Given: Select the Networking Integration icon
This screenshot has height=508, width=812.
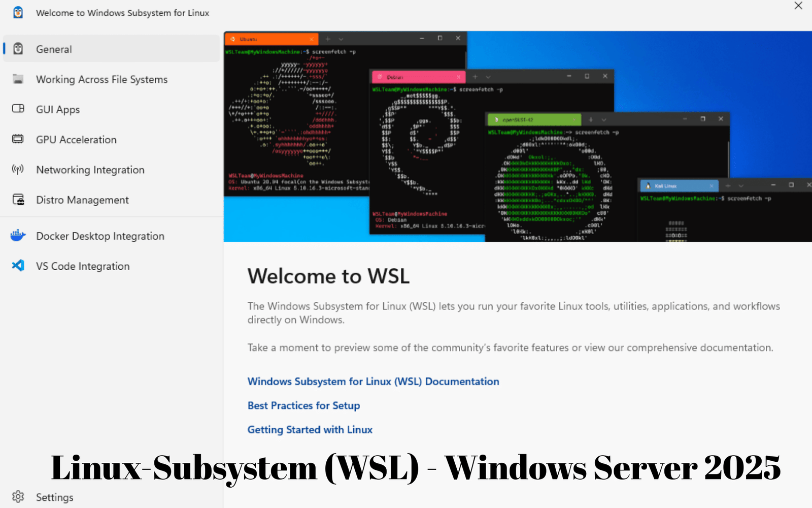Looking at the screenshot, I should (18, 169).
